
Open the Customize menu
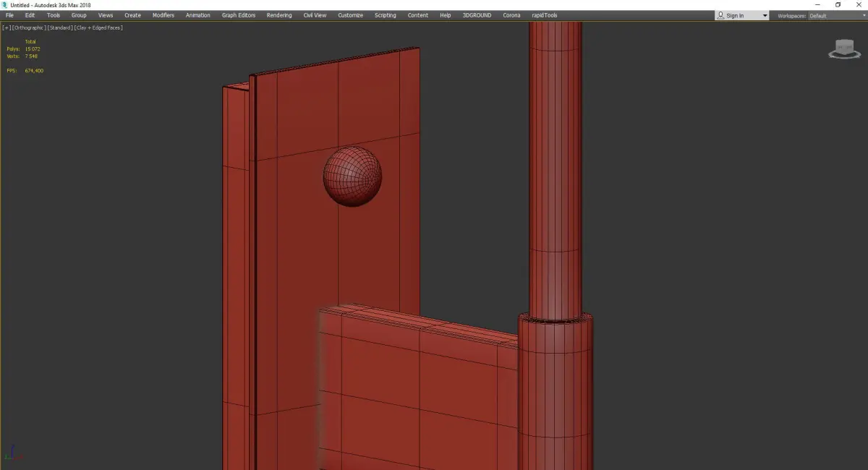[x=350, y=15]
